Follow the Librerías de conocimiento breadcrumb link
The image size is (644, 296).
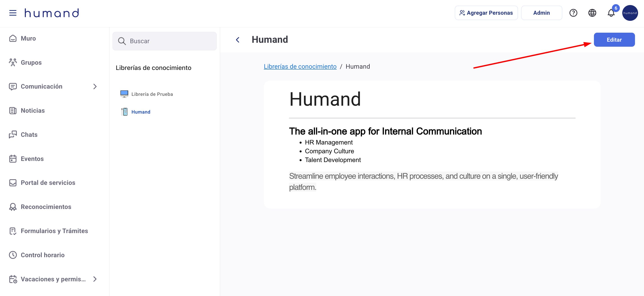[x=300, y=66]
